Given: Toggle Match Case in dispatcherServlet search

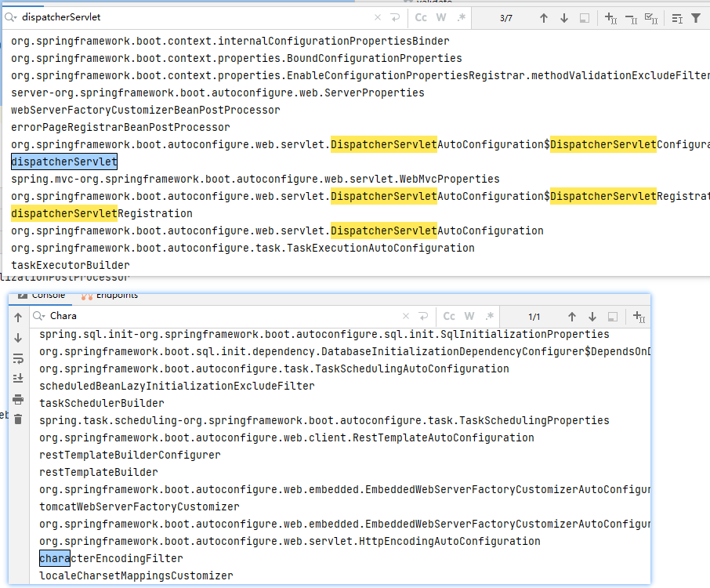Looking at the screenshot, I should pos(421,18).
